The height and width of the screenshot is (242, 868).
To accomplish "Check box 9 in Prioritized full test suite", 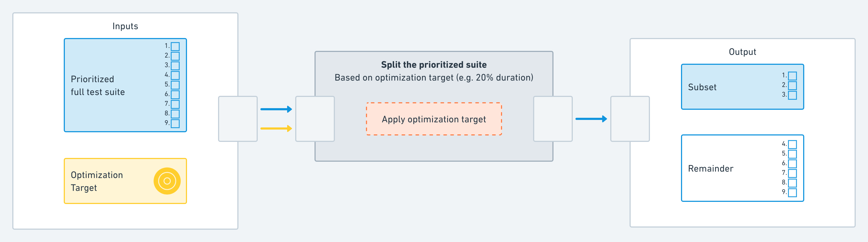I will coord(175,123).
